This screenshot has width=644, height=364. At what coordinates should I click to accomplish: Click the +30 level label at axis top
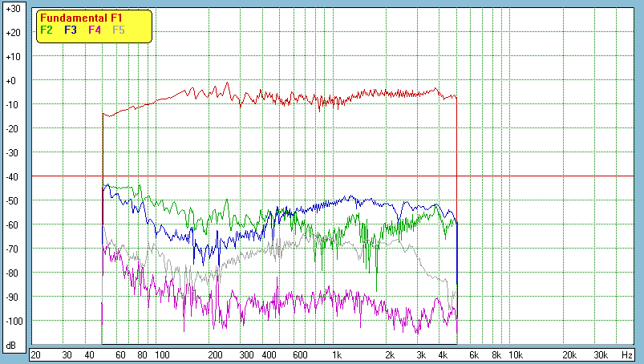click(12, 9)
